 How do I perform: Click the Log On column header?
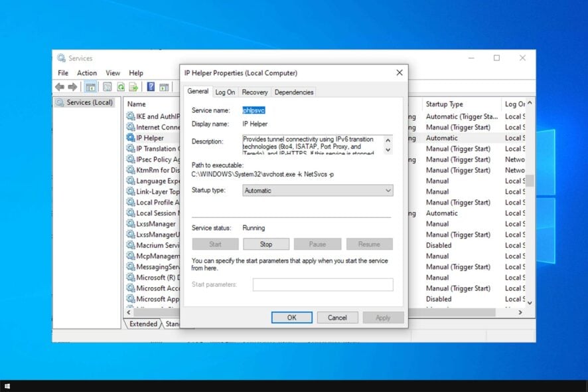[515, 104]
